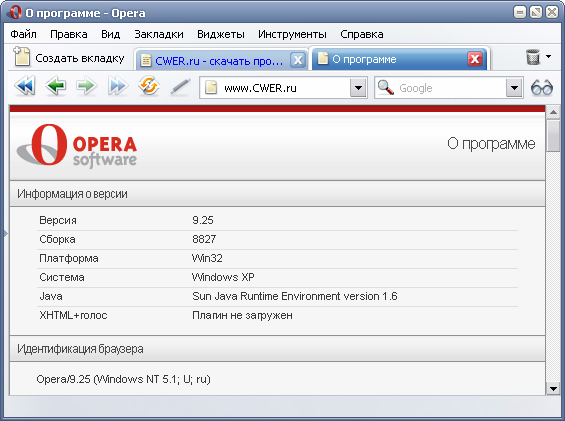Open the Справка menu

[x=362, y=34]
